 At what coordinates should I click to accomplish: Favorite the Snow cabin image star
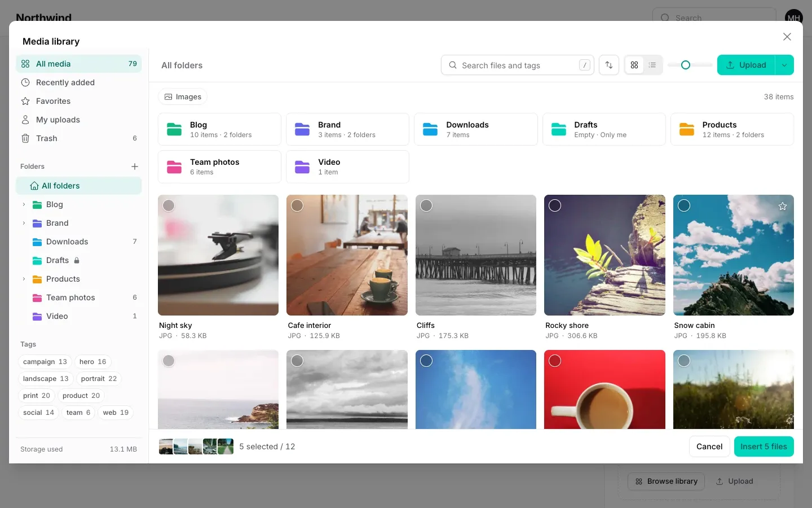pyautogui.click(x=783, y=206)
